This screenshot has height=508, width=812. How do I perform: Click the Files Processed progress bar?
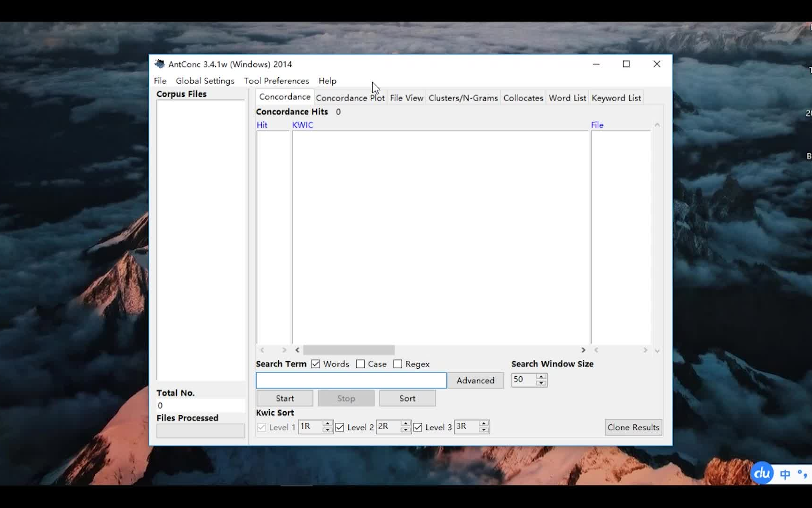pyautogui.click(x=201, y=431)
